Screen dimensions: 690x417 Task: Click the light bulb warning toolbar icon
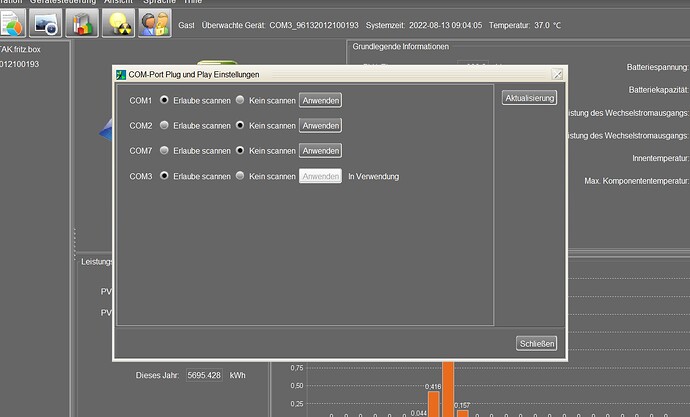pyautogui.click(x=118, y=23)
